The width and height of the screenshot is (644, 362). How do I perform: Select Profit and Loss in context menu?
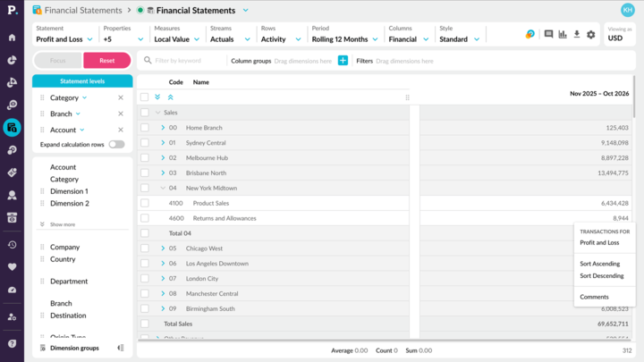pos(599,242)
